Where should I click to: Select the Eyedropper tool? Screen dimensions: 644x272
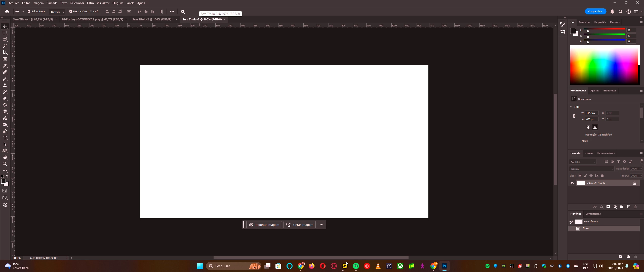[x=5, y=65]
